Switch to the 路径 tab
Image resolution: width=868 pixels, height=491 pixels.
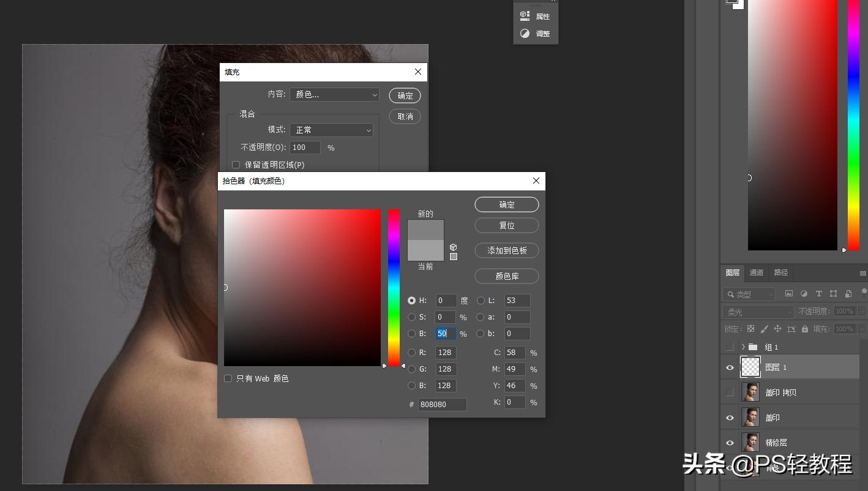pos(780,272)
